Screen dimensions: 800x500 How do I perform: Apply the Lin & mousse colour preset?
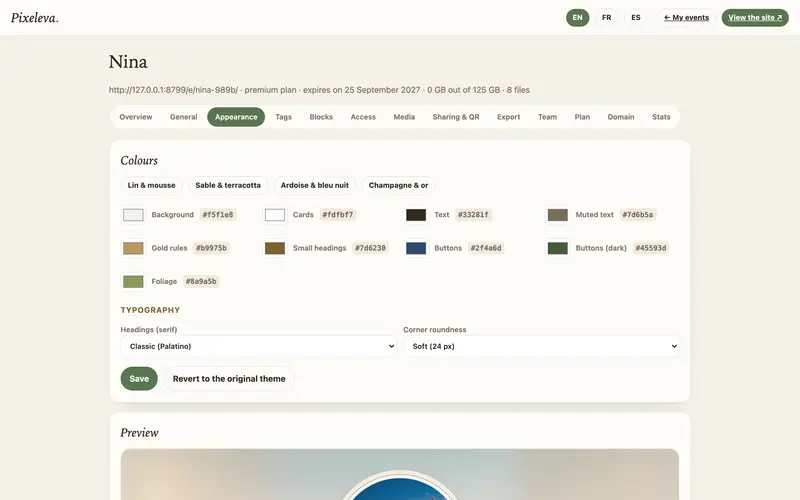152,185
